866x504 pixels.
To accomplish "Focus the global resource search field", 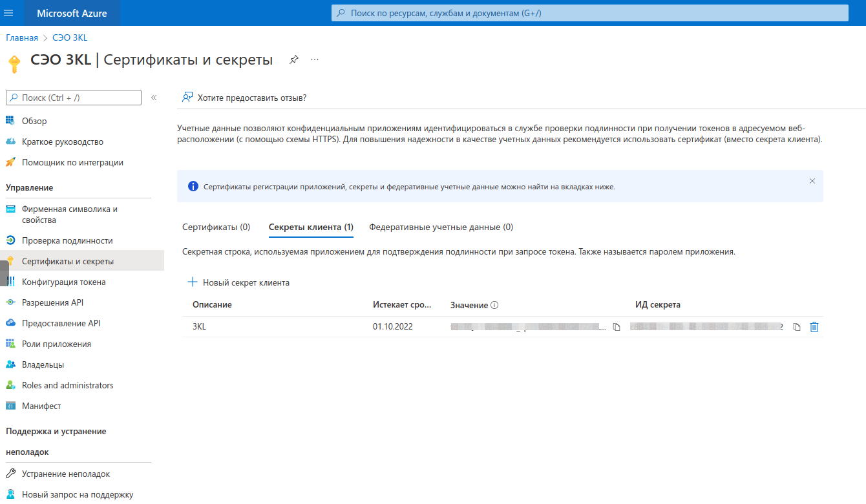I will [589, 13].
